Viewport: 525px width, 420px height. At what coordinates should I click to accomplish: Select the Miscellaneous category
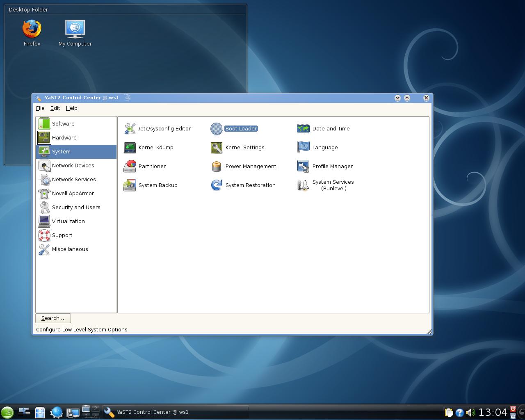(x=76, y=249)
